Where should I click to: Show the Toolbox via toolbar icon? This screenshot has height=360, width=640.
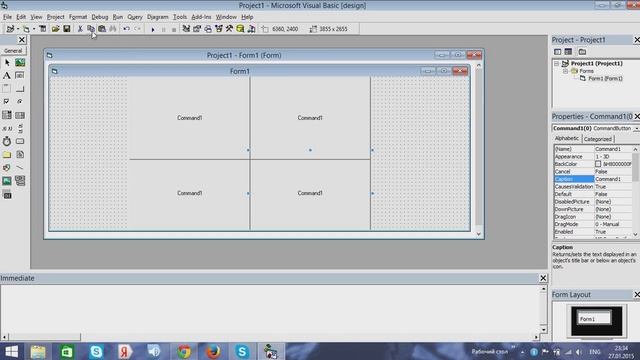click(229, 29)
